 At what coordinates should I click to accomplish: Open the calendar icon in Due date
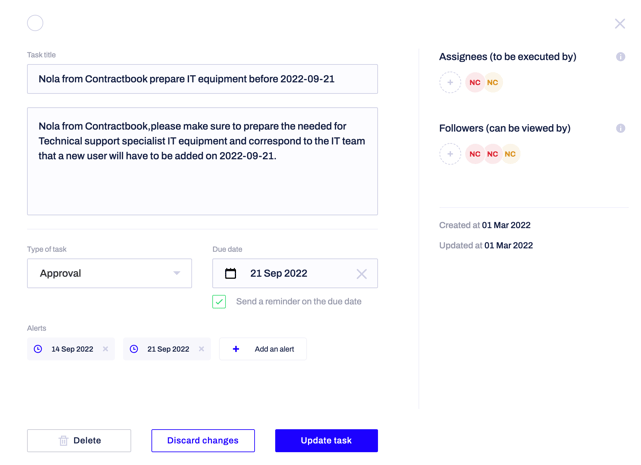(x=231, y=273)
